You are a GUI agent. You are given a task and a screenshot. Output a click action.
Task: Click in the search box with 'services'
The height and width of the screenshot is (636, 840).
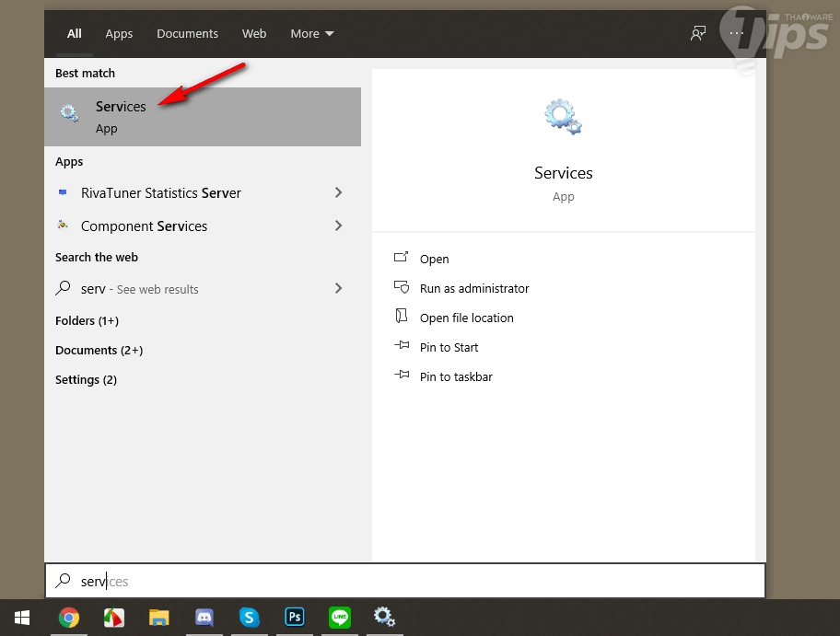405,581
